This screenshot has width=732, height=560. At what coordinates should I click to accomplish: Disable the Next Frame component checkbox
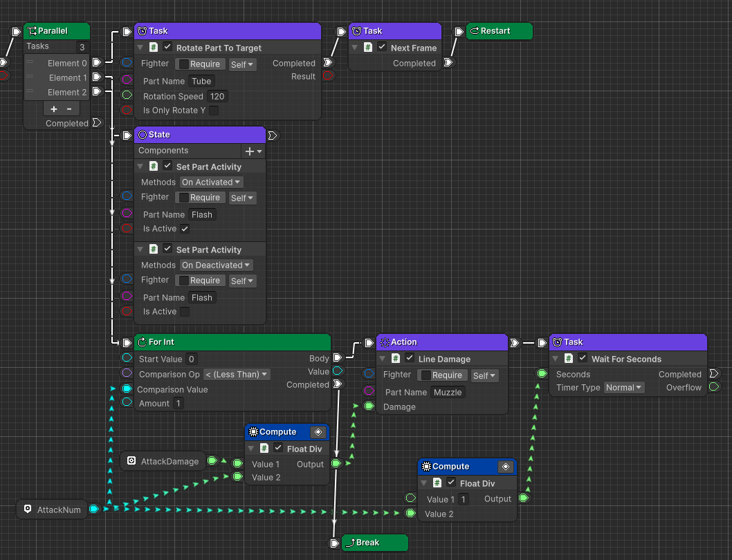click(x=382, y=48)
